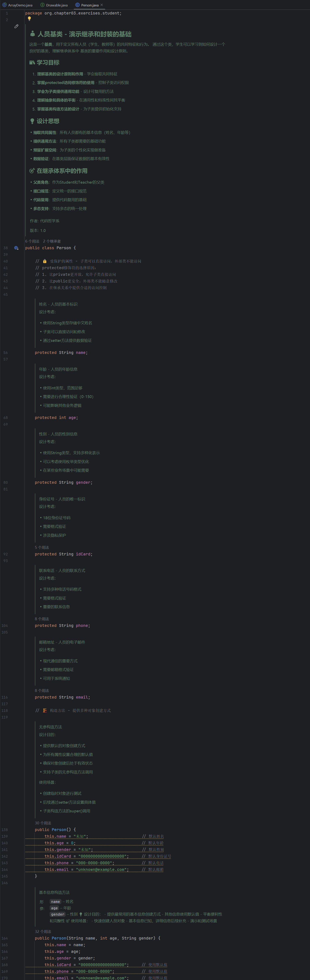This screenshot has width=310, height=980.
Task: Click the doc heading '人员基类 - 演示继承和封装的基础'
Action: click(x=84, y=34)
